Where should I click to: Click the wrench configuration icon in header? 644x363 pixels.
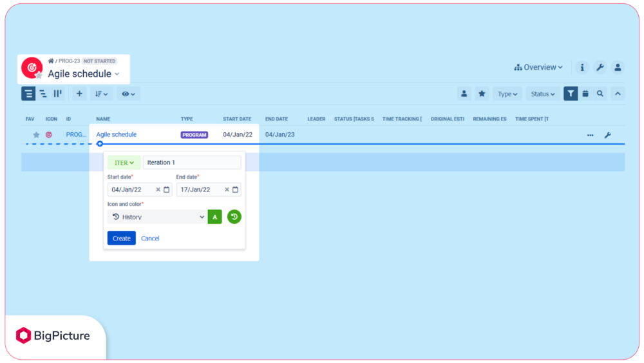click(600, 67)
